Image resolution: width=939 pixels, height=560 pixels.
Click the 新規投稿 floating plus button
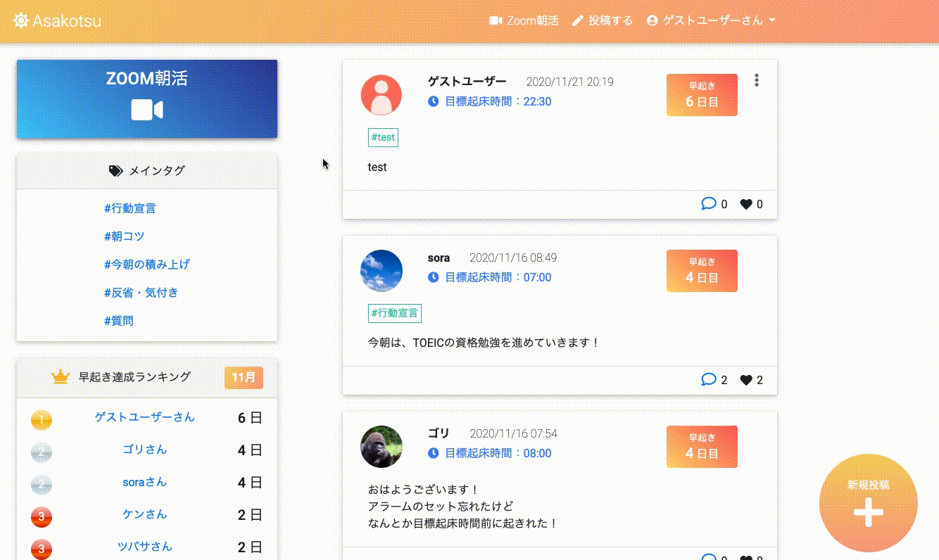click(x=868, y=503)
